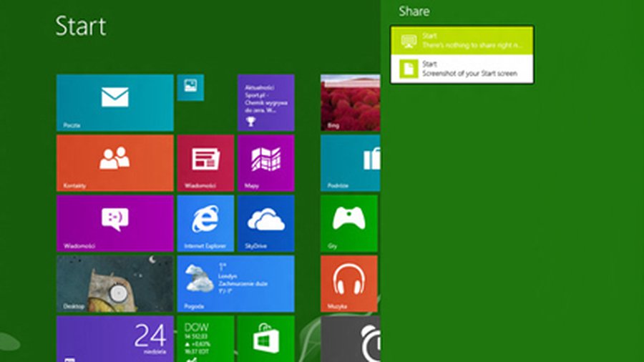The width and height of the screenshot is (644, 362).
Task: Launch Internet Explorer tile
Action: click(205, 223)
